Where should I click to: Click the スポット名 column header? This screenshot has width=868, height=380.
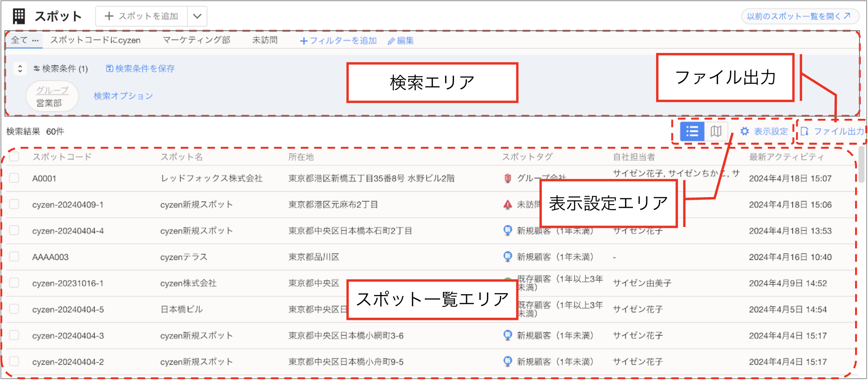tap(182, 157)
